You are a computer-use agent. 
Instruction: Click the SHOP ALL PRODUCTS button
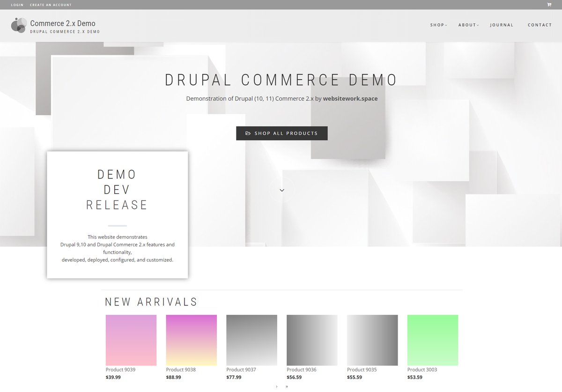click(281, 133)
